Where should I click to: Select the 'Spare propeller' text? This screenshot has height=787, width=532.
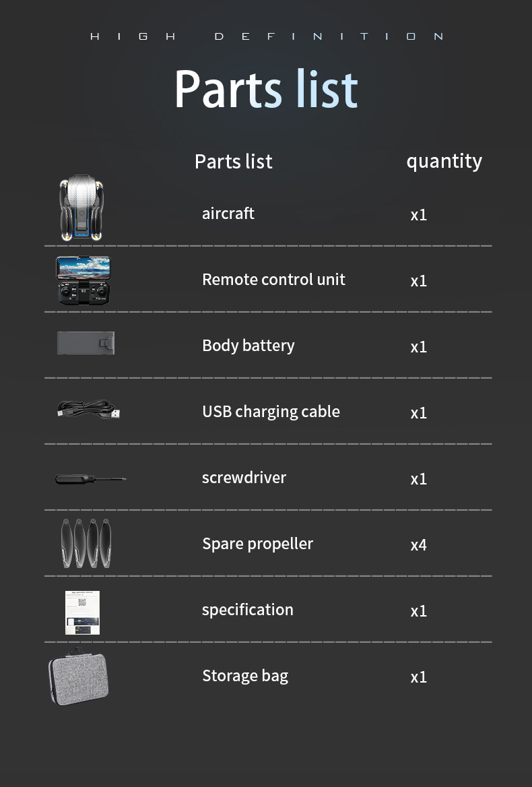click(x=257, y=544)
